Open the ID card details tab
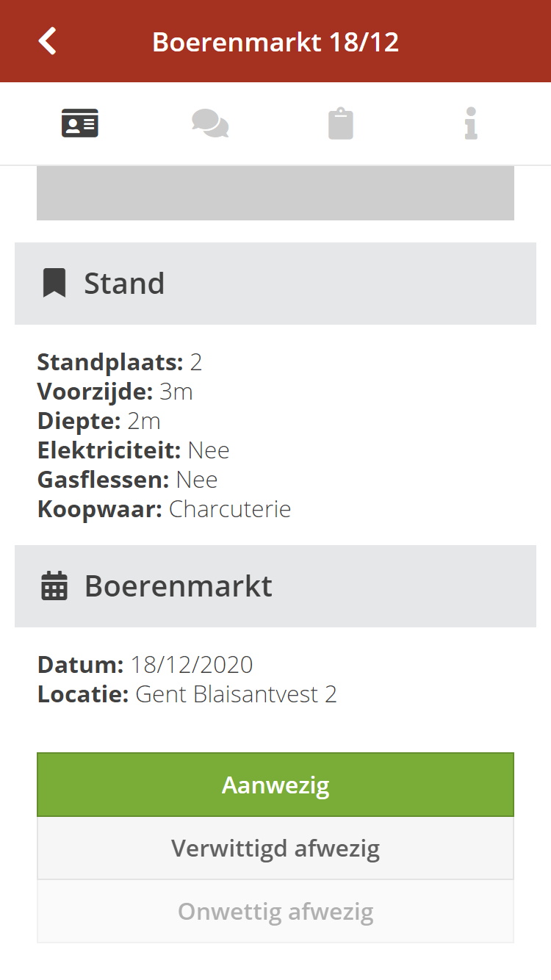Screen dimensions: 551x980 (80, 123)
